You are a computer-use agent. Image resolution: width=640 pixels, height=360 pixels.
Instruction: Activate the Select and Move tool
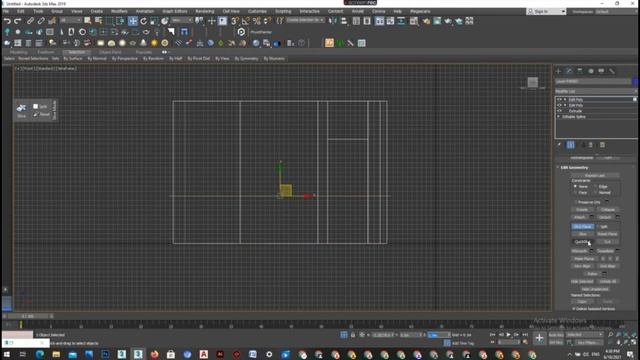click(133, 21)
